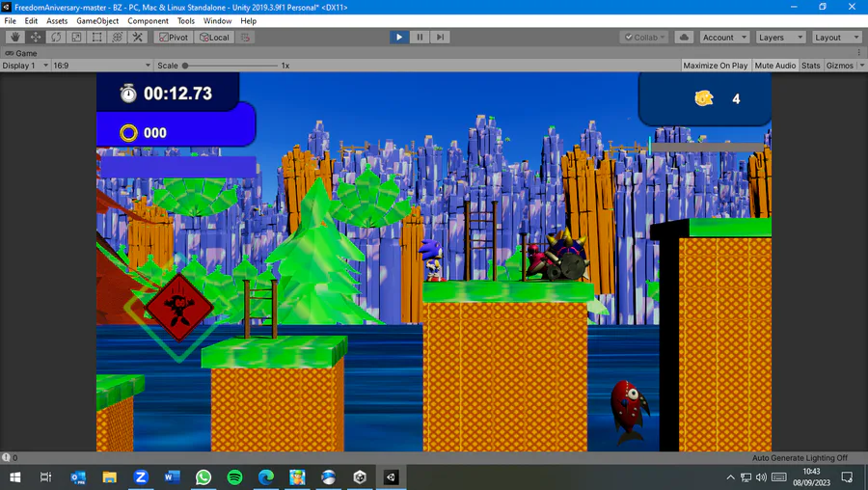Stop play mode with Play button

(x=399, y=37)
